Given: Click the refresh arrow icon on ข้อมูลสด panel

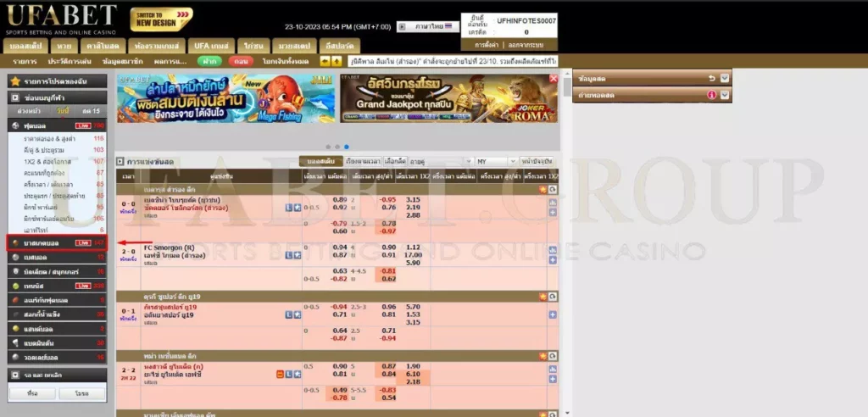Looking at the screenshot, I should pos(712,79).
